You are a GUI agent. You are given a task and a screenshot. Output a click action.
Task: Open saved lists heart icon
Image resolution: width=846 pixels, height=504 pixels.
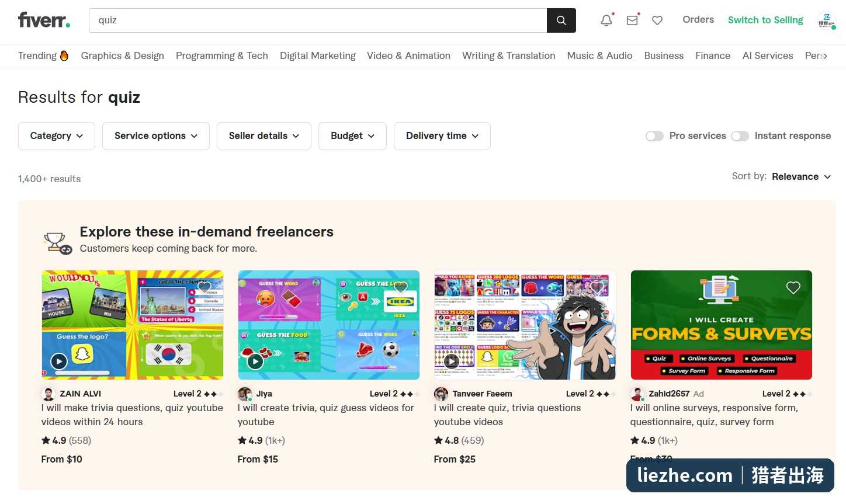coord(657,20)
